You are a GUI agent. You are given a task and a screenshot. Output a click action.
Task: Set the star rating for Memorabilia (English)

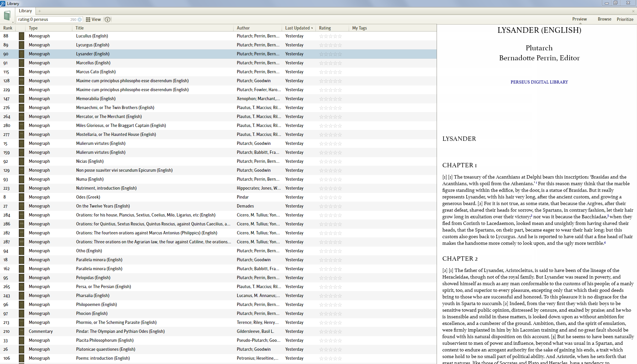point(330,99)
